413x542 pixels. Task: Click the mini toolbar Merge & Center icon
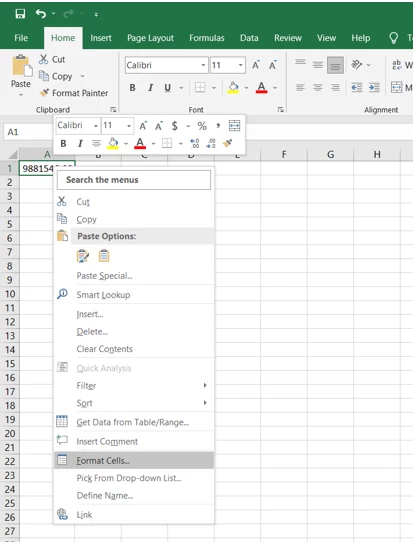[234, 126]
